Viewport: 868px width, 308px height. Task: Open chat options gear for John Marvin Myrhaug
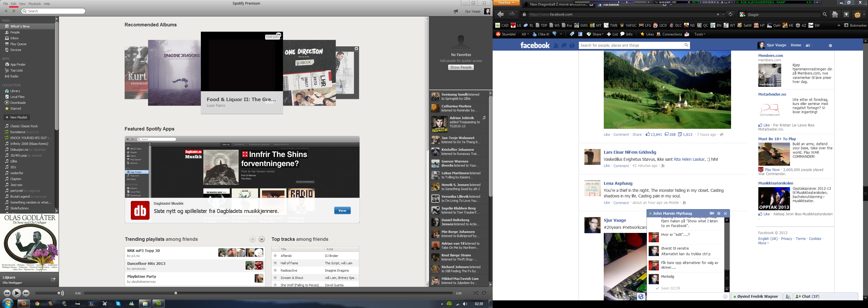coord(719,213)
